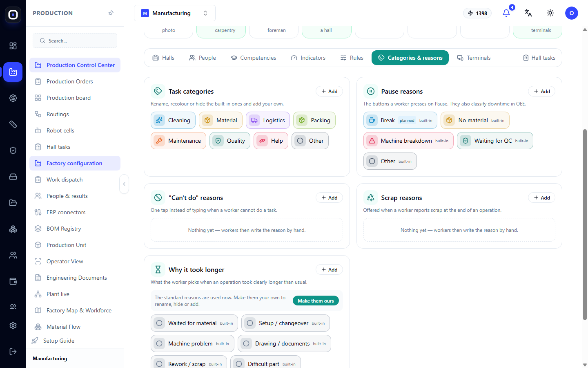Screen dimensions: 588x368
Task: Add a new Task category
Action: pyautogui.click(x=329, y=91)
